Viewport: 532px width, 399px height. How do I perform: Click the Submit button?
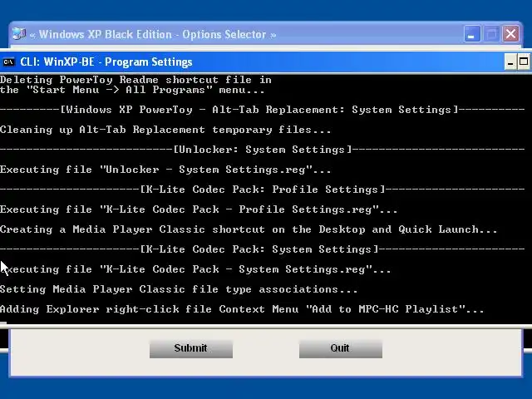(191, 348)
